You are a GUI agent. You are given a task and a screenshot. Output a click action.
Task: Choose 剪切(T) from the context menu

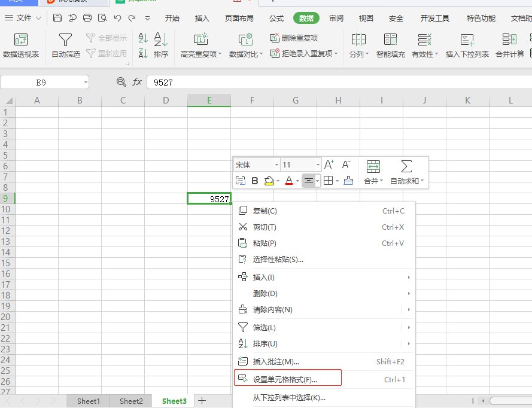(324, 227)
